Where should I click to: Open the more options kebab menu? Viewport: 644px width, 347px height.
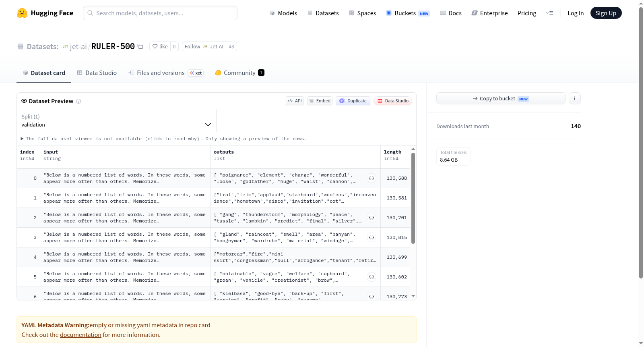[x=575, y=98]
